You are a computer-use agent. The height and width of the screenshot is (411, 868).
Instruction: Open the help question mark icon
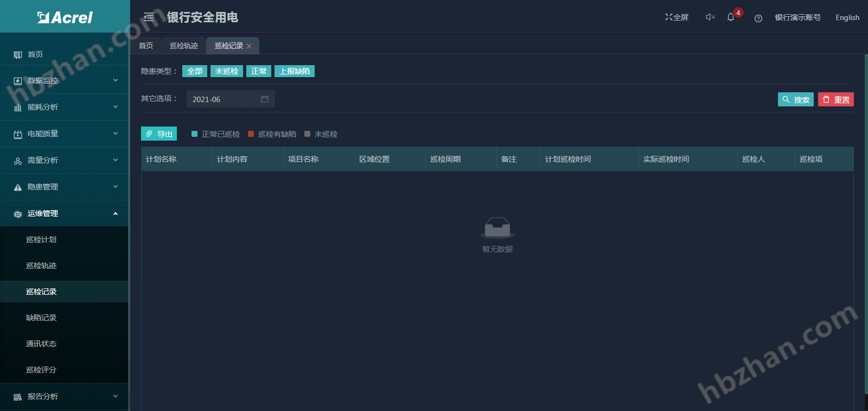(x=758, y=18)
